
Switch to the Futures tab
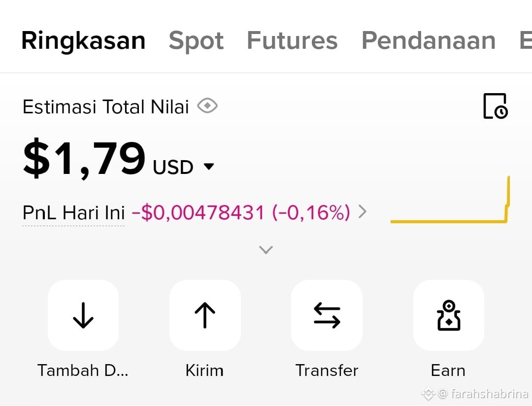[292, 40]
